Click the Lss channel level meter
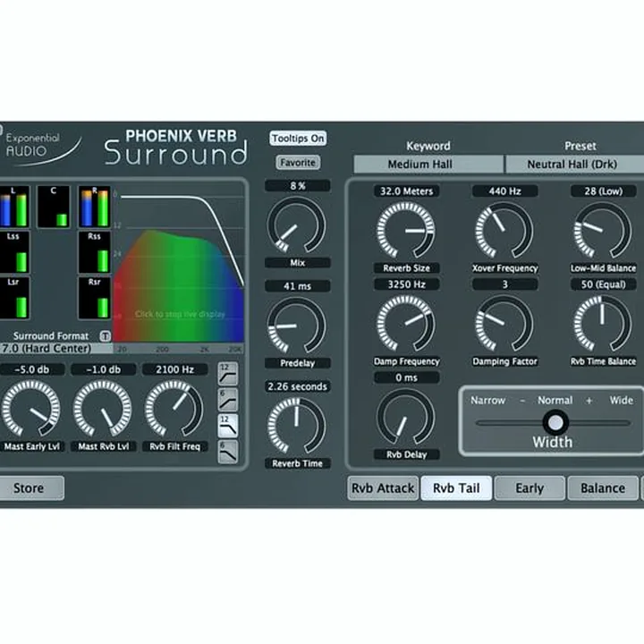The image size is (644, 644). coord(14,252)
